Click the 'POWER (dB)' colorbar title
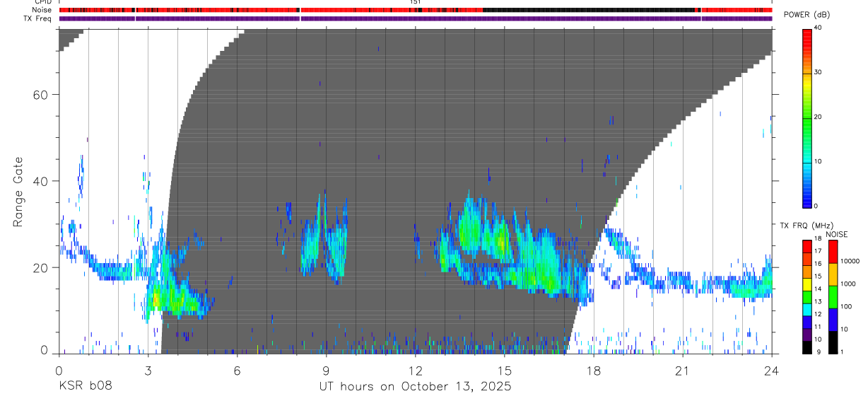Image resolution: width=868 pixels, height=401 pixels. point(807,16)
